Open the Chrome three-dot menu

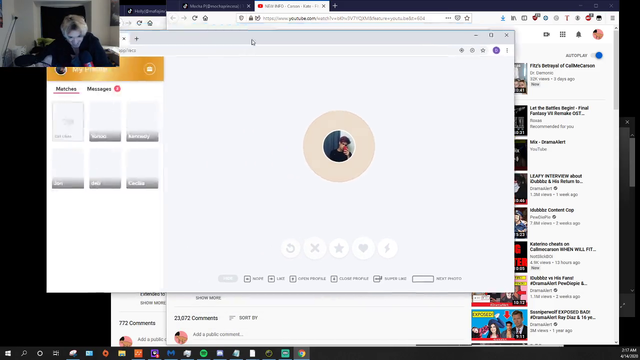[507, 50]
